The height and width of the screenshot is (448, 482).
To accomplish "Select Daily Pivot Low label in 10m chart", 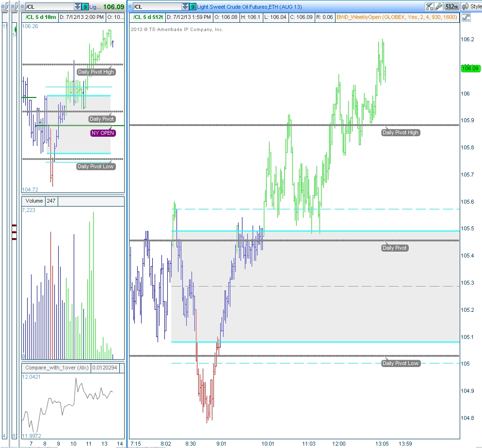I will coord(96,166).
